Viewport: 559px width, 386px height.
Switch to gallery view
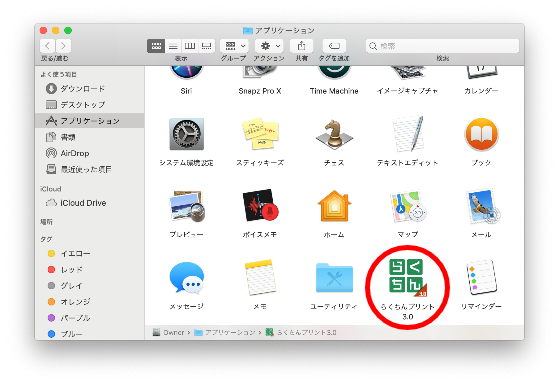pos(206,46)
